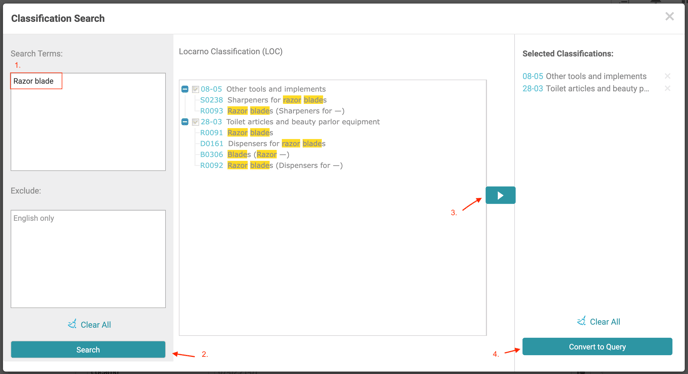Click the Exclude text area

coord(88,259)
